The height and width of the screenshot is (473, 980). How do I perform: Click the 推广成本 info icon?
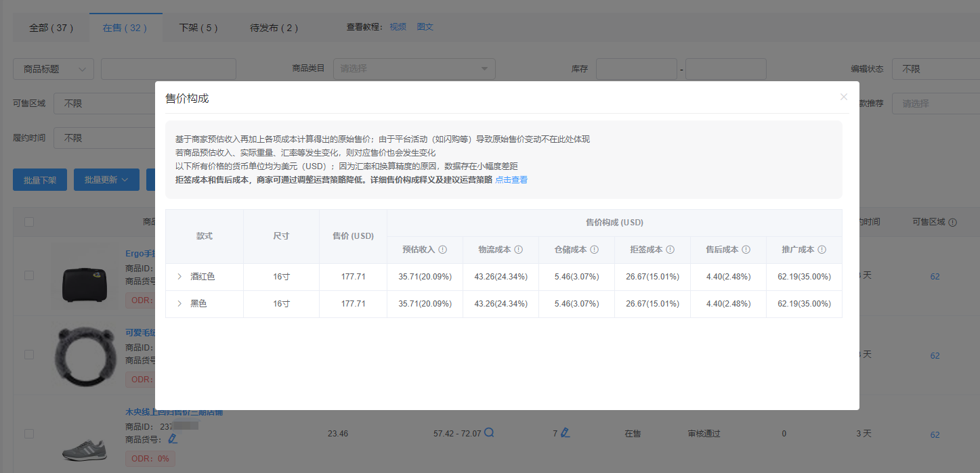pos(822,249)
